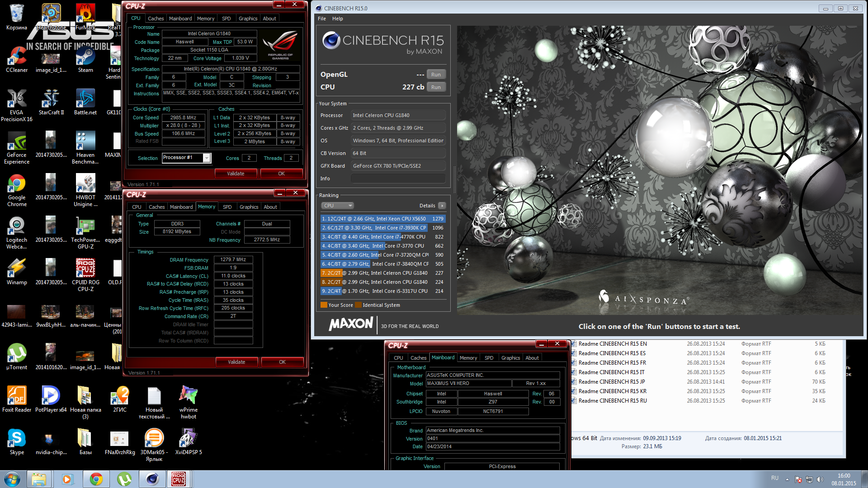Screen dimensions: 868x488
Task: Open GeForce Experience shortcut
Action: point(17,148)
